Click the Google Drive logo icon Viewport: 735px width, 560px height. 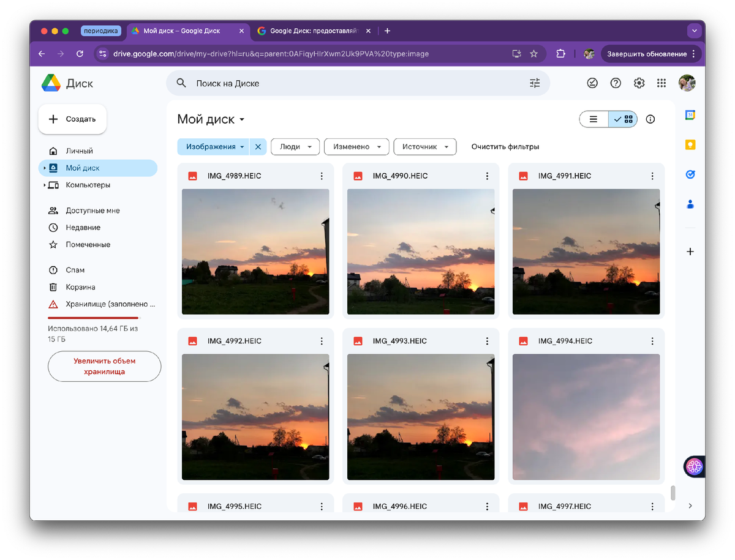[51, 83]
